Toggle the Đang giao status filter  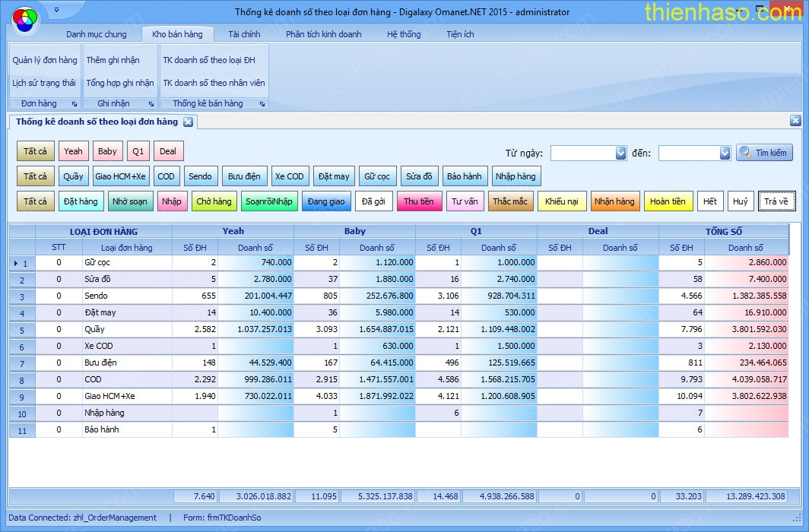tap(326, 201)
